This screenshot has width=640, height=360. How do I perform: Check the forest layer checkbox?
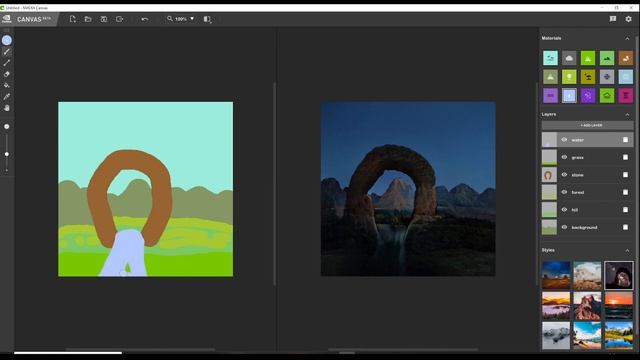click(625, 192)
